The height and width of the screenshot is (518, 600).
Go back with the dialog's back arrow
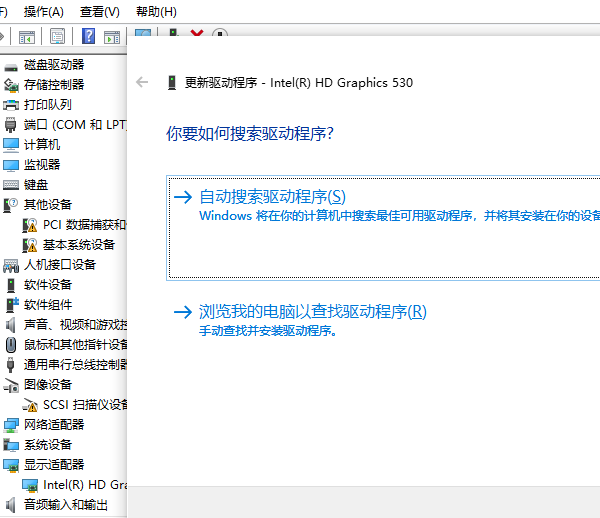coord(142,82)
